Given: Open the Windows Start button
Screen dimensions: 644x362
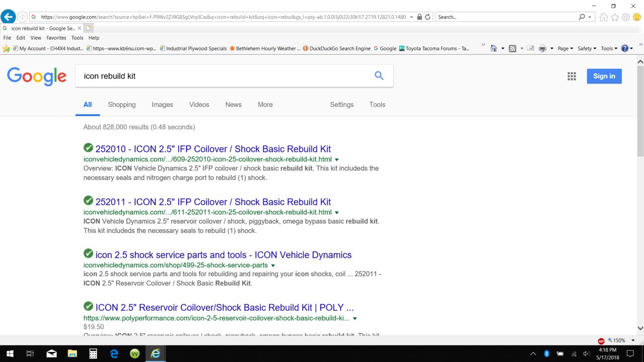Looking at the screenshot, I should pyautogui.click(x=10, y=353).
